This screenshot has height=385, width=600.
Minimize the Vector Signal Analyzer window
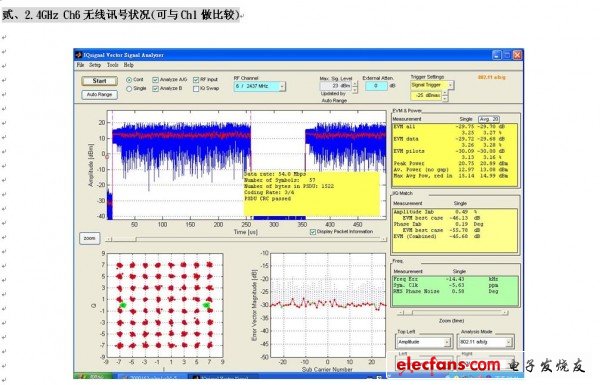[496, 55]
